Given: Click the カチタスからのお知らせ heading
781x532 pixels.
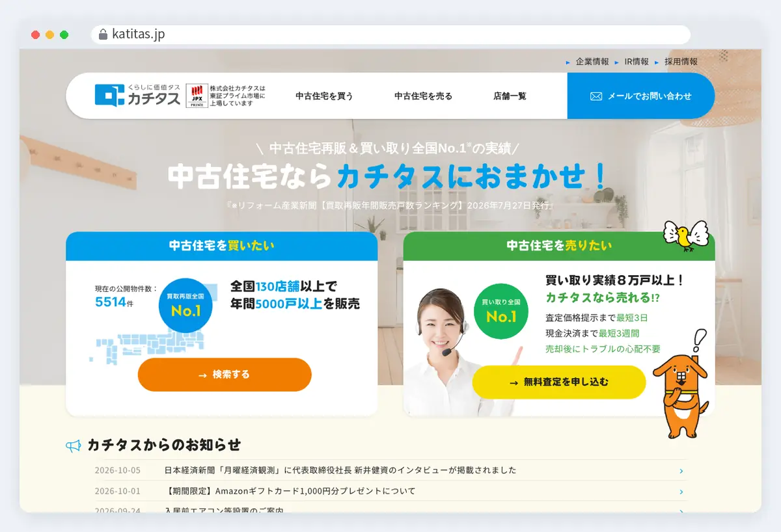Looking at the screenshot, I should 164,445.
